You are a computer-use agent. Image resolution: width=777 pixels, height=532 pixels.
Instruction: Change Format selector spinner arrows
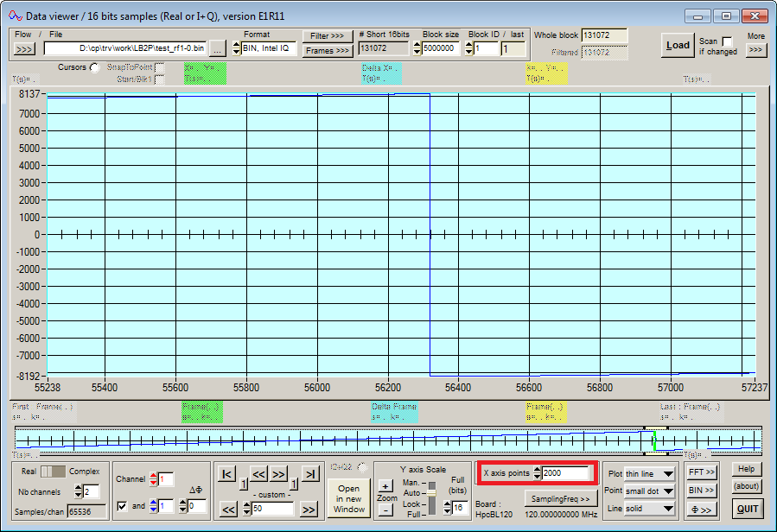click(236, 48)
